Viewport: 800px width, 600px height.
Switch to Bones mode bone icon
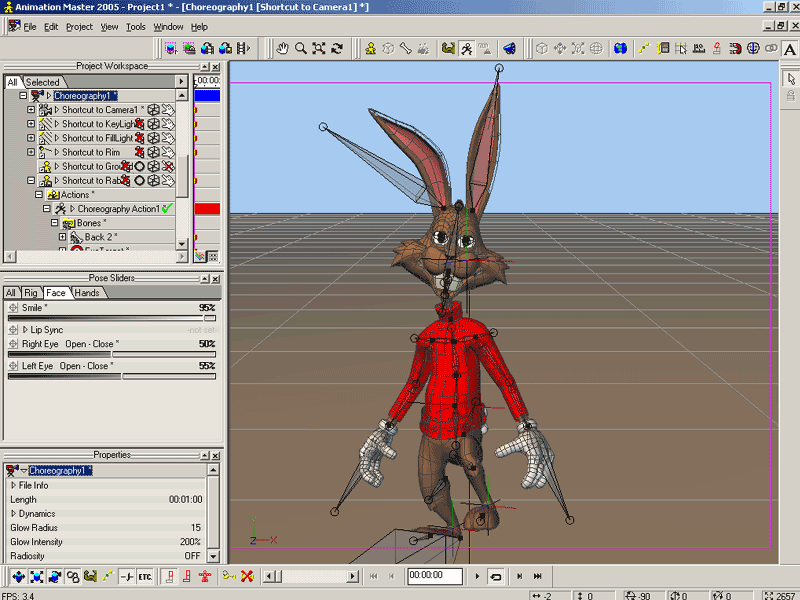[406, 48]
